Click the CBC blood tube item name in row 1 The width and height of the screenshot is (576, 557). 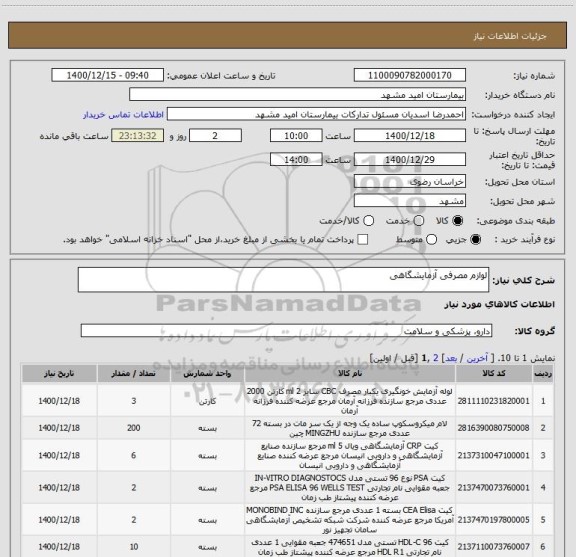point(350,401)
